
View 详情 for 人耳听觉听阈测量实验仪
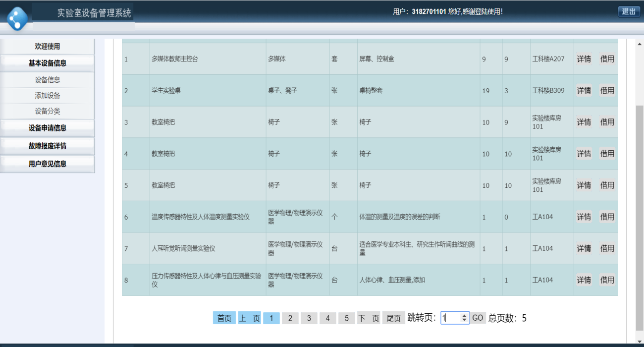tap(584, 248)
